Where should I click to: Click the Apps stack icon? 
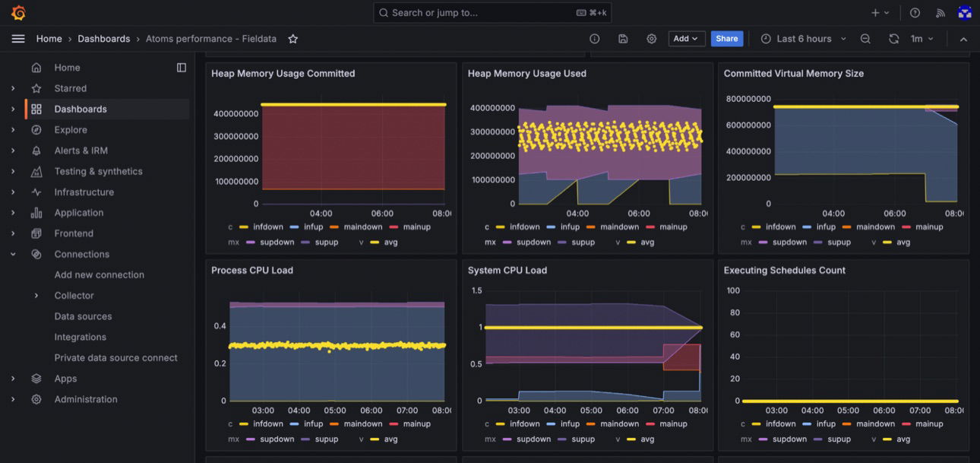coord(36,379)
